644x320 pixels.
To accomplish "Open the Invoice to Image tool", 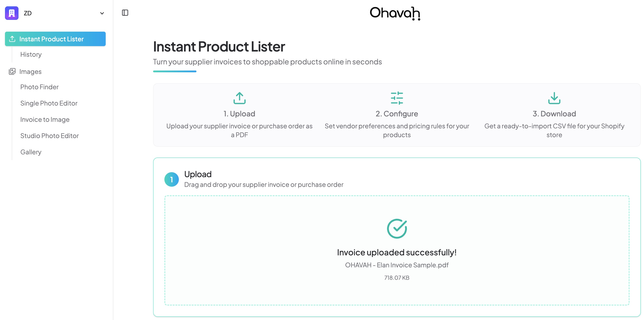I will pos(45,119).
